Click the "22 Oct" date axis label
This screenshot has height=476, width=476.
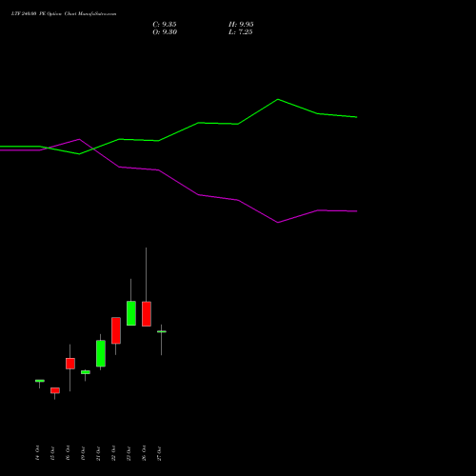click(x=113, y=453)
